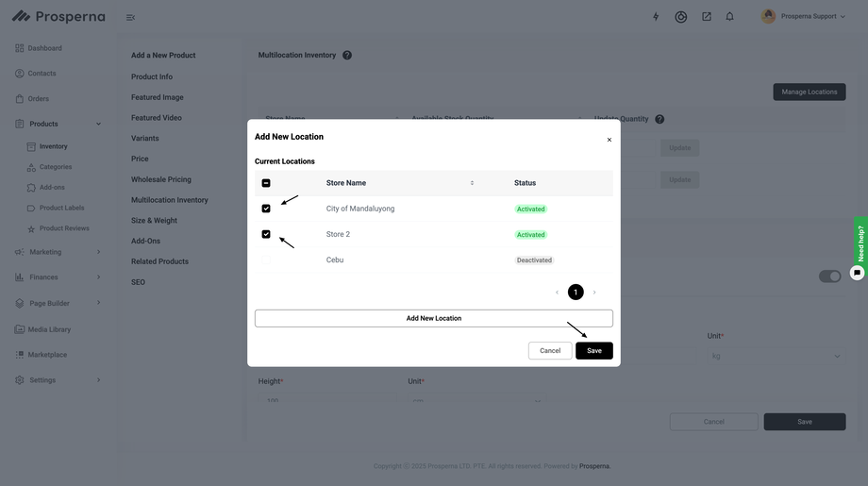868x486 pixels.
Task: Open the Dashboard menu item
Action: click(x=44, y=48)
